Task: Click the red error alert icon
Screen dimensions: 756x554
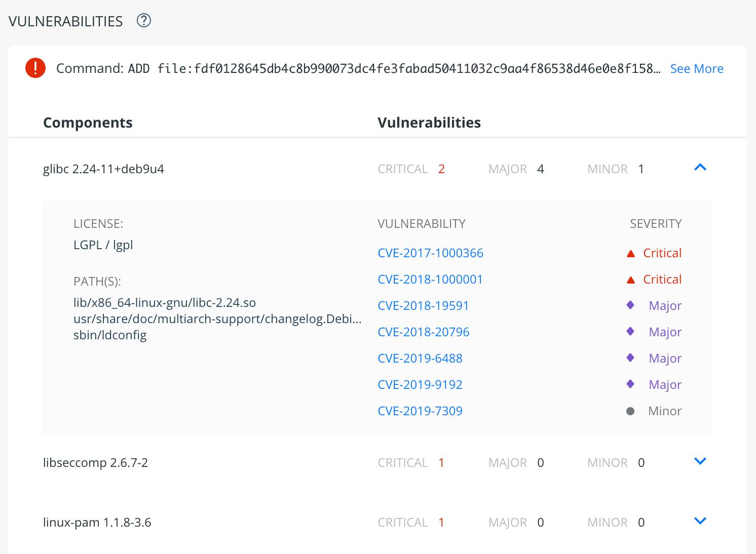Action: click(x=35, y=68)
